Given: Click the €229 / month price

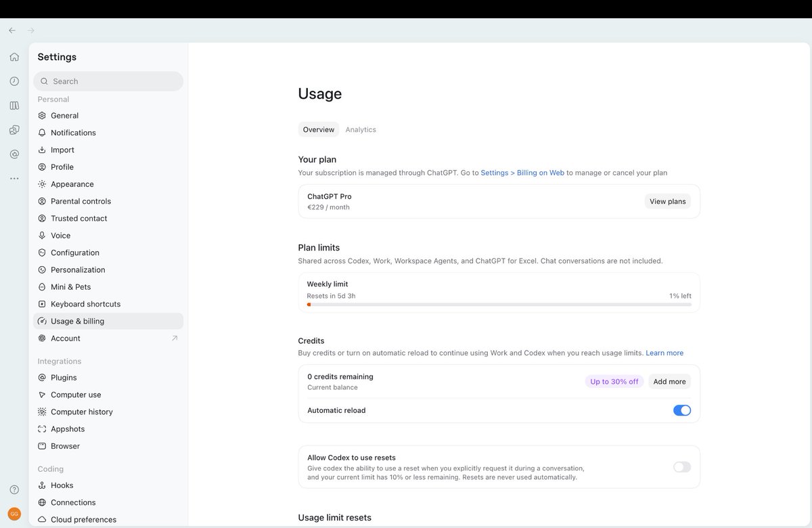Looking at the screenshot, I should pyautogui.click(x=329, y=207).
